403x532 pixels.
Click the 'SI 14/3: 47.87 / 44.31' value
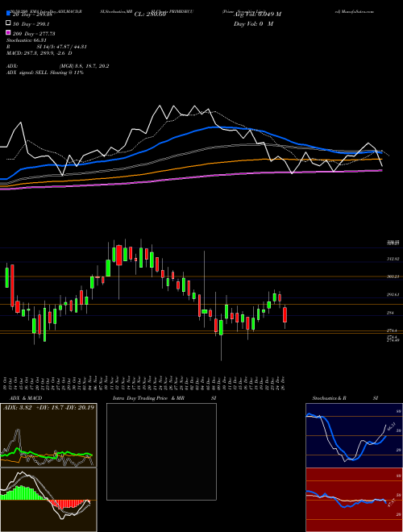[62, 47]
